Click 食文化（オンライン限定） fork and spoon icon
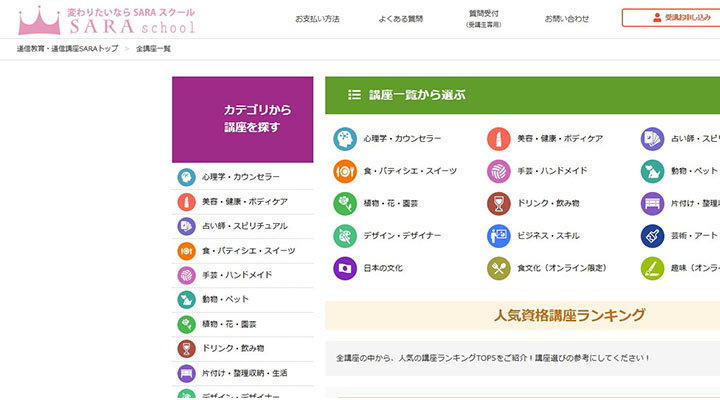 click(499, 268)
